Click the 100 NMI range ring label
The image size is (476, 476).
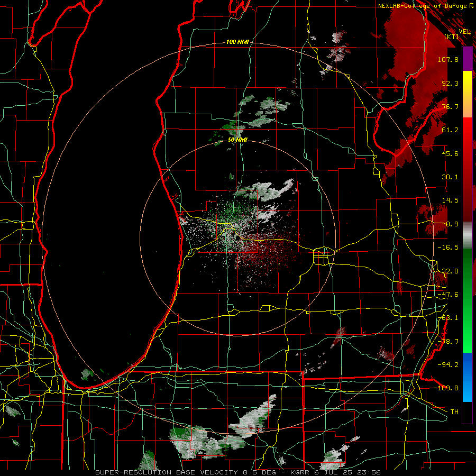coord(237,42)
